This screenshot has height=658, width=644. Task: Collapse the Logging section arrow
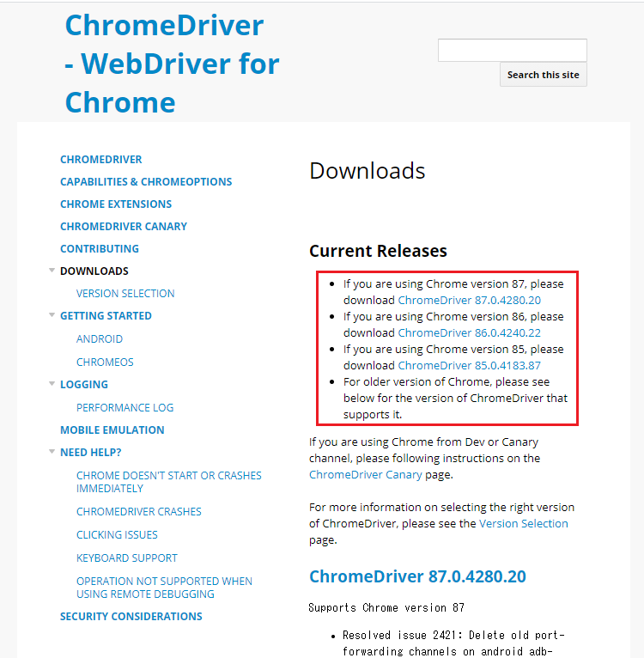[x=52, y=384]
